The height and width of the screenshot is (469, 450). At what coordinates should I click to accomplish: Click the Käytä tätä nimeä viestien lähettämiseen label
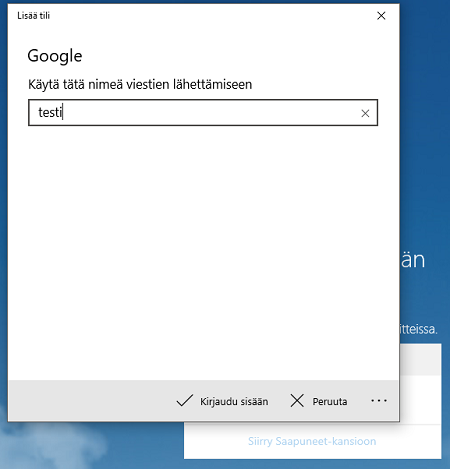click(x=140, y=84)
